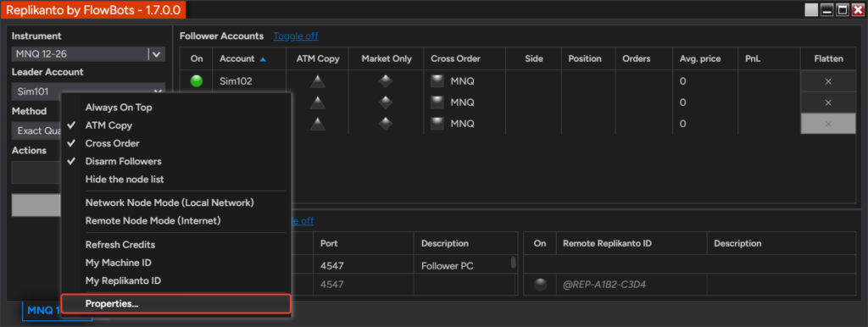Image resolution: width=868 pixels, height=327 pixels.
Task: Click the Port 4547 cell beside Follower PC
Action: point(364,266)
